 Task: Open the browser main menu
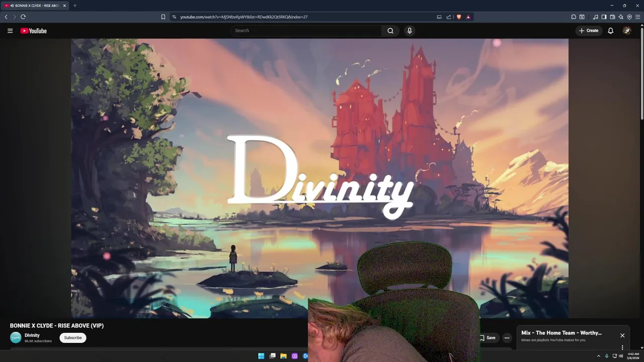(x=637, y=17)
